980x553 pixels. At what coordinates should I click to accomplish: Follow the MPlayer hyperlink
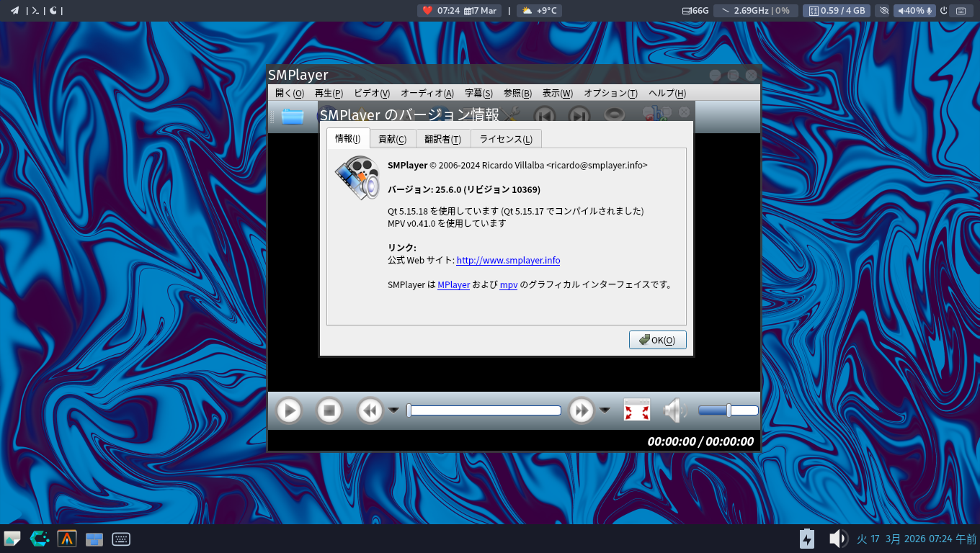453,285
